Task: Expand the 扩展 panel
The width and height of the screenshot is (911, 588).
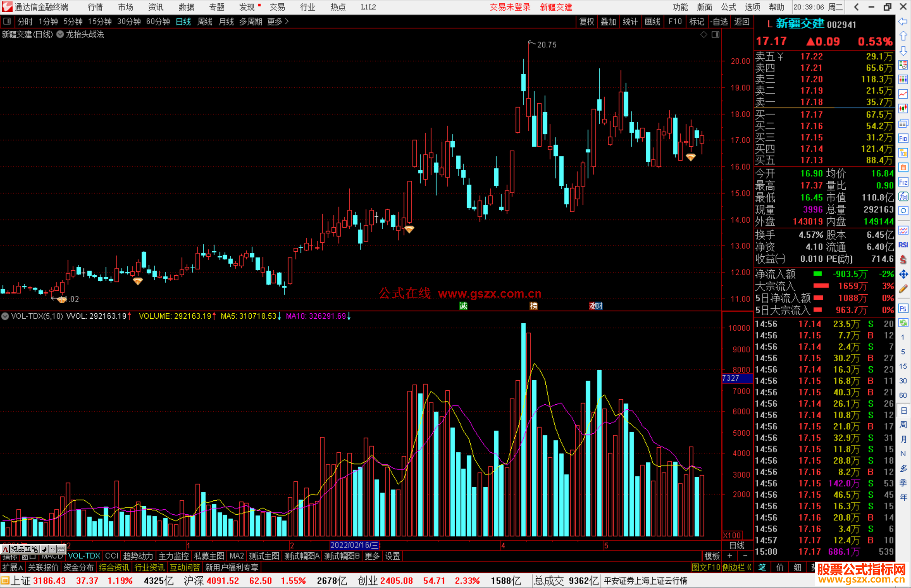Action: click(13, 567)
